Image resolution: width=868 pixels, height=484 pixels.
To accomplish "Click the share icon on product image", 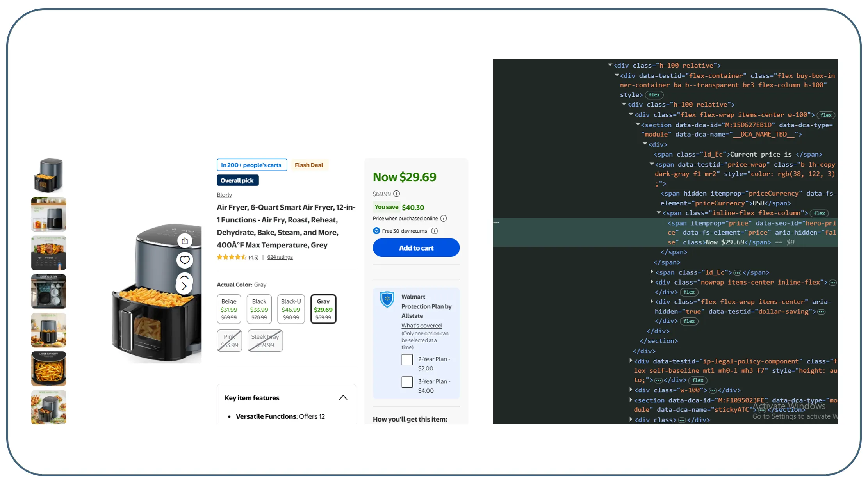I will pos(185,241).
